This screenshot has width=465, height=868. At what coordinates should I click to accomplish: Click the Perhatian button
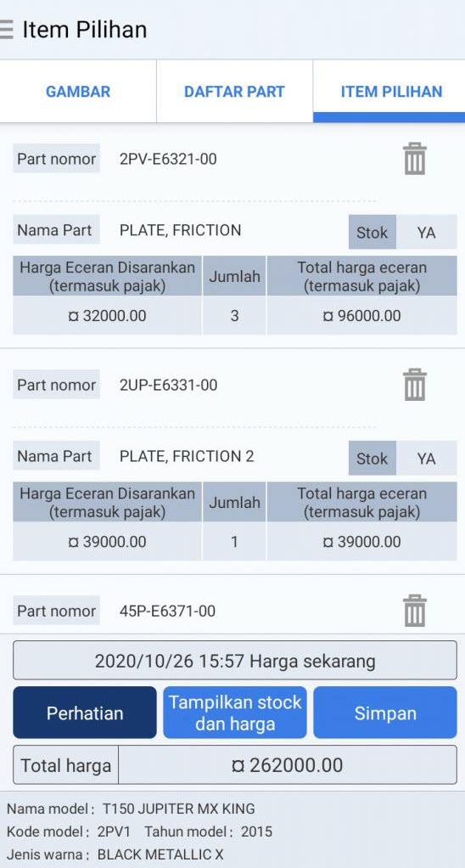[85, 713]
